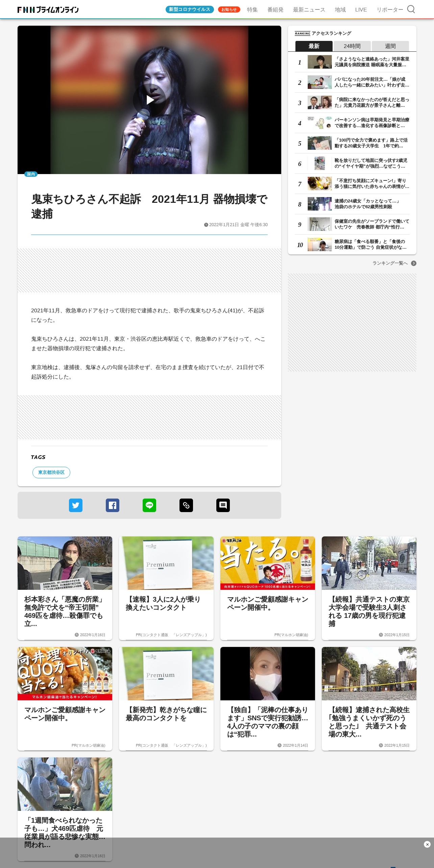Screen dimensions: 434x868
Task: Click article headline 鬼束ちひろさん不起訴
Action: pos(149,206)
